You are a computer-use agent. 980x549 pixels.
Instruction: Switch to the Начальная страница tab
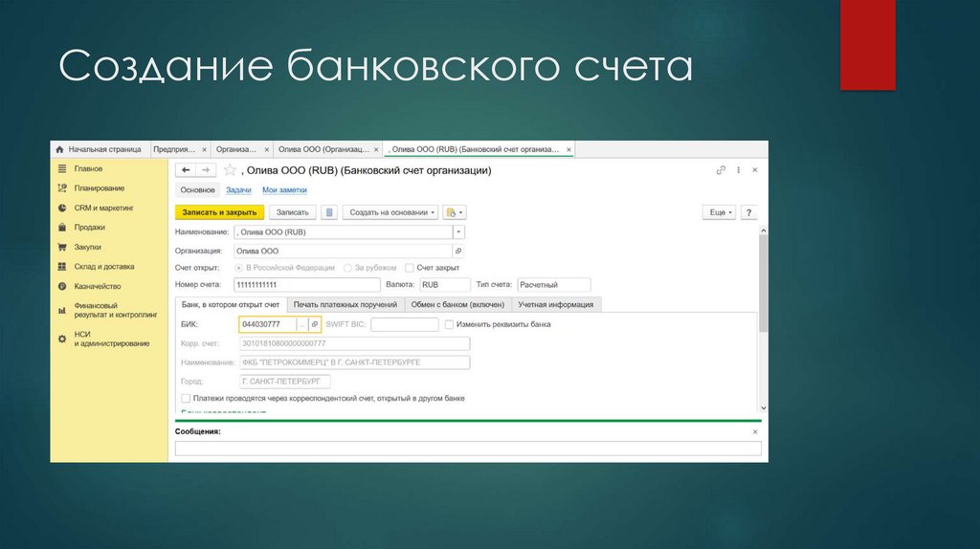[99, 149]
